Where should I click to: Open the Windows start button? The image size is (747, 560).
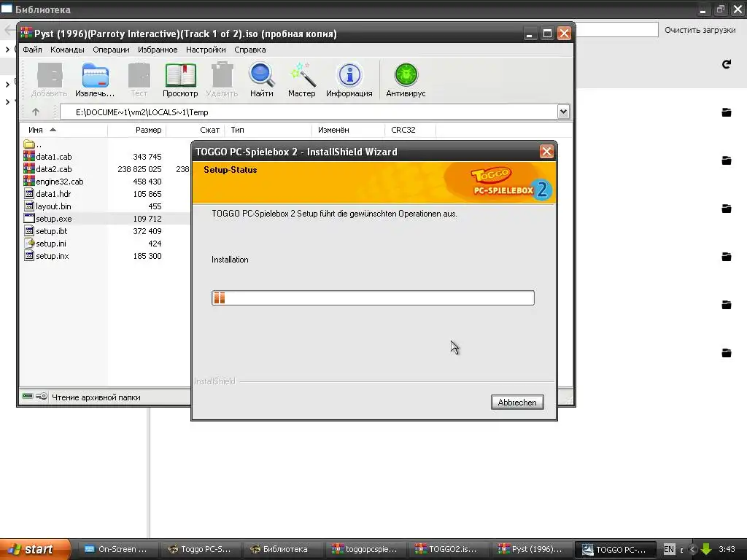[35, 549]
